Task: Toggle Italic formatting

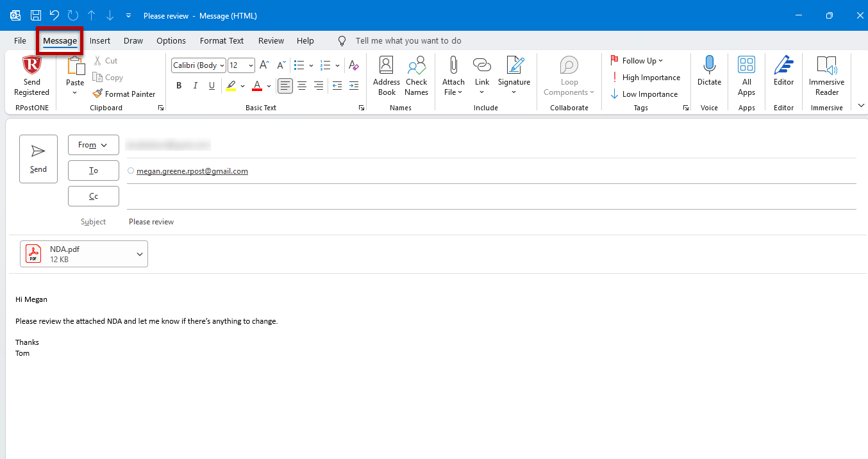Action: tap(196, 85)
